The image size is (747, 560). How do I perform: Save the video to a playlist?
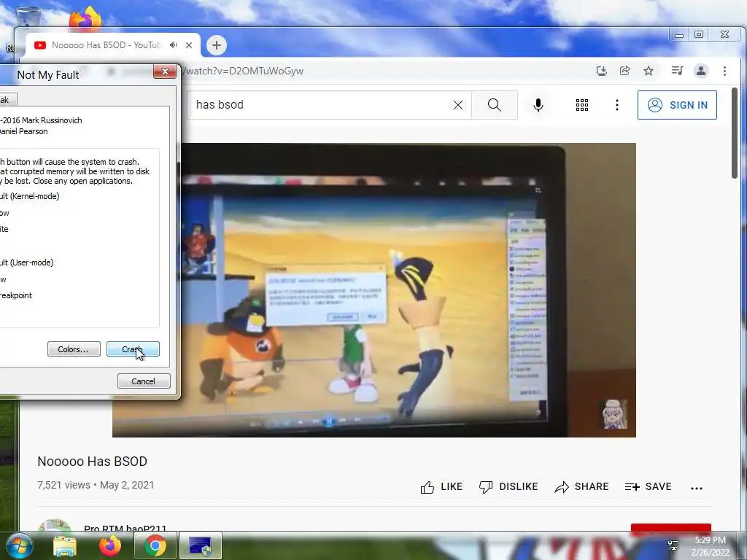coord(648,486)
